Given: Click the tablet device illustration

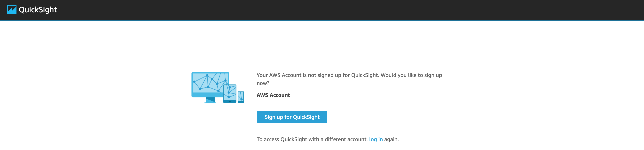Looking at the screenshot, I should (x=229, y=94).
